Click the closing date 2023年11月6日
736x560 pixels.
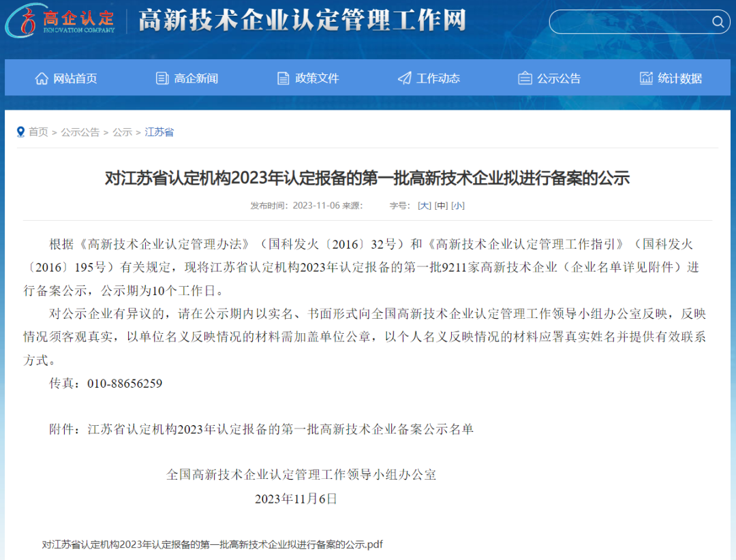coord(296,499)
